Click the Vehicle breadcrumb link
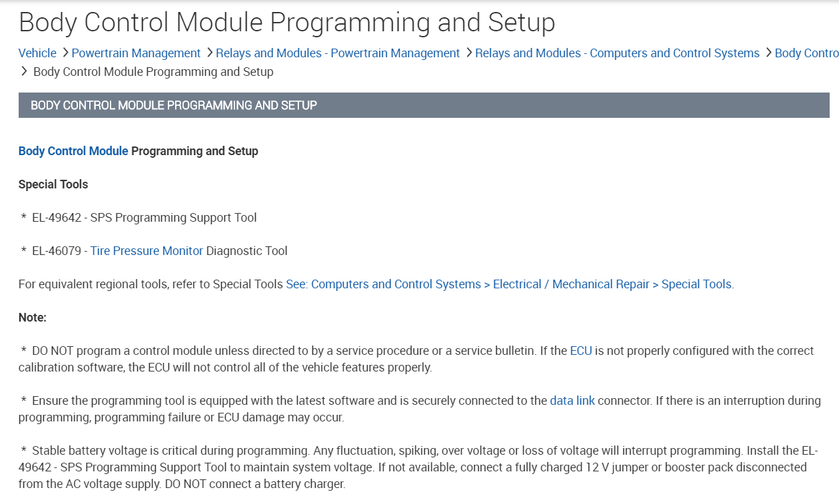Screen dimensions: 839x504 pyautogui.click(x=37, y=53)
